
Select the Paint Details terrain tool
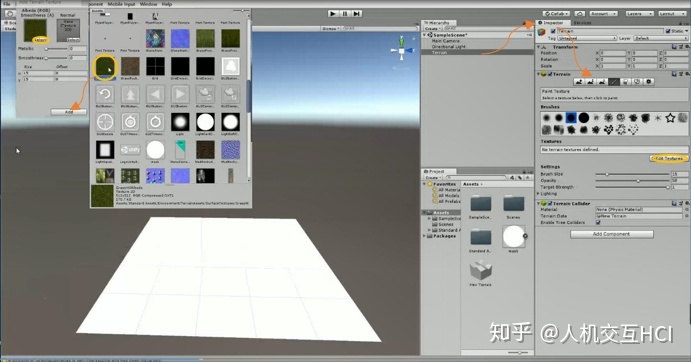click(636, 82)
